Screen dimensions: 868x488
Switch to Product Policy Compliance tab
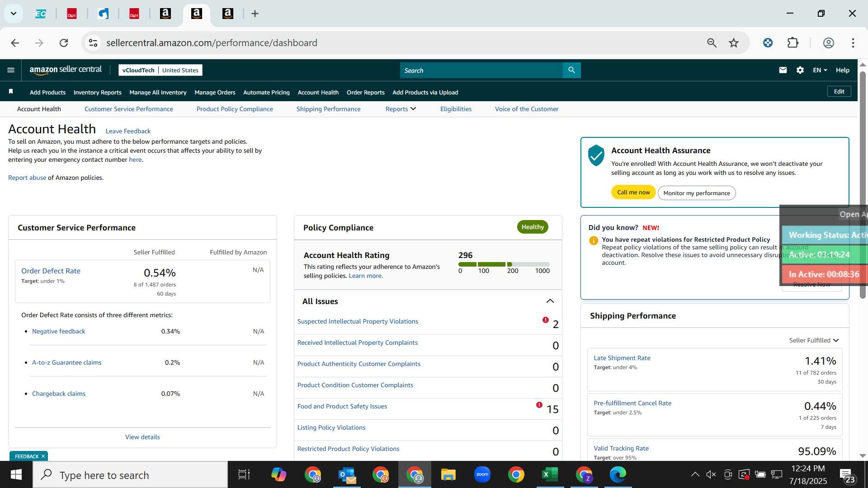point(235,109)
